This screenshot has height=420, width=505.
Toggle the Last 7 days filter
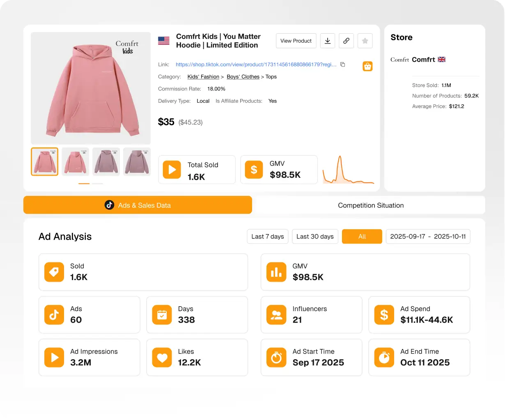coord(267,236)
